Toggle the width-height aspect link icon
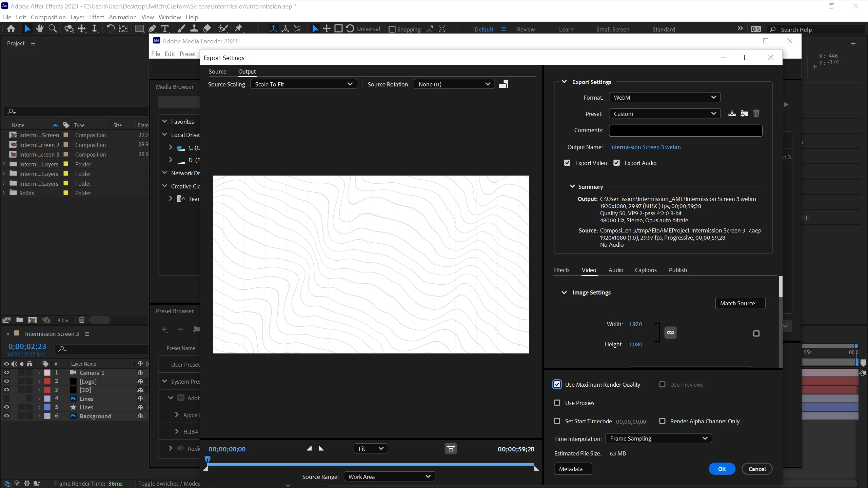Viewport: 868px width, 488px height. point(670,332)
